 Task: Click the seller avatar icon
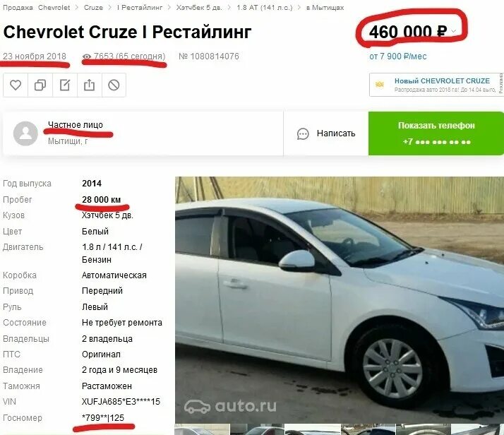(25, 133)
